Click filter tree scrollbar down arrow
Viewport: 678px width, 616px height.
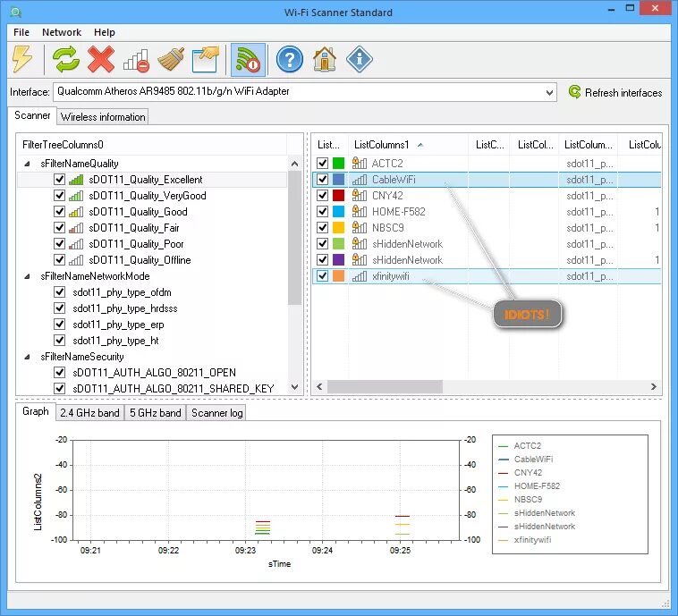tap(294, 387)
